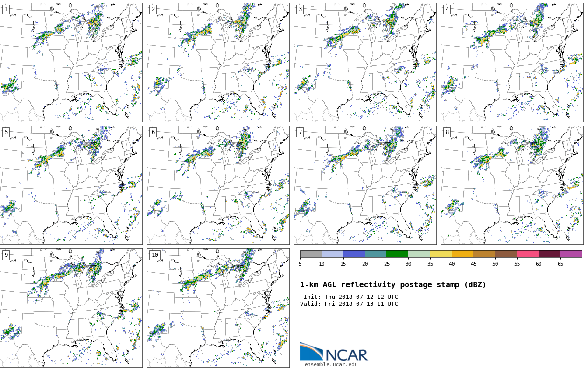588x368 pixels.
Task: Select the member 10 reflectivity map
Action: point(218,308)
